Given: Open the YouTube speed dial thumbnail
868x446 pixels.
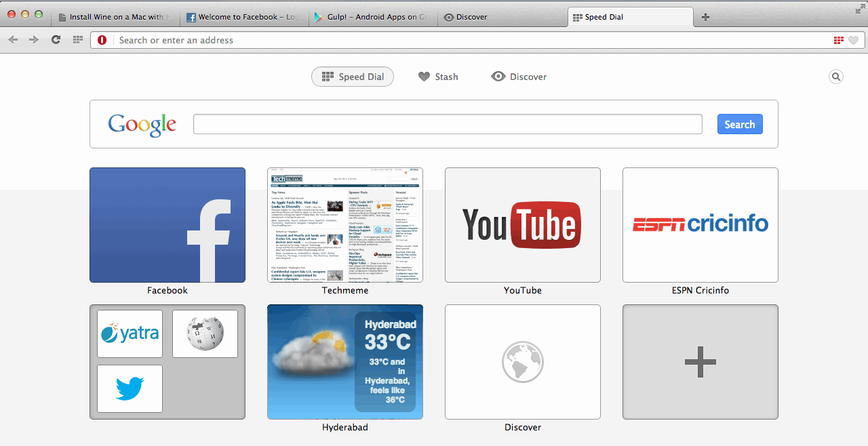Looking at the screenshot, I should 523,225.
